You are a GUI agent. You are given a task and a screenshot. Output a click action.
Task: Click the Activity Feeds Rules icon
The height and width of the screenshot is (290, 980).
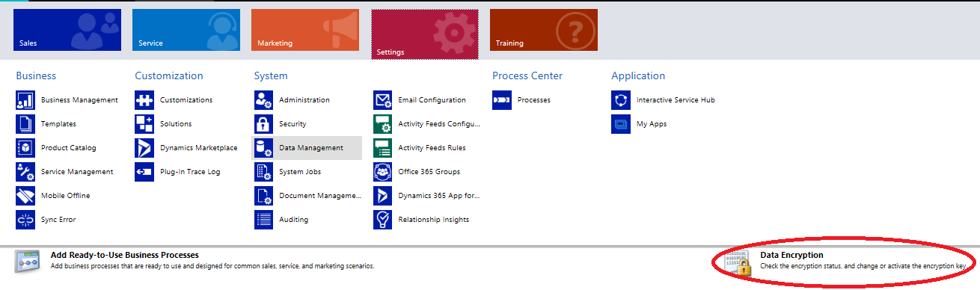383,148
